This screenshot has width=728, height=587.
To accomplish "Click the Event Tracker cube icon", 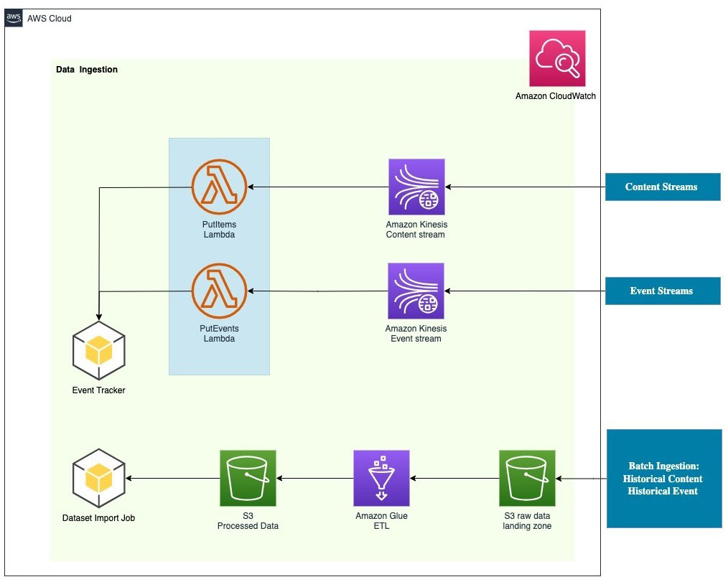I will (x=99, y=350).
